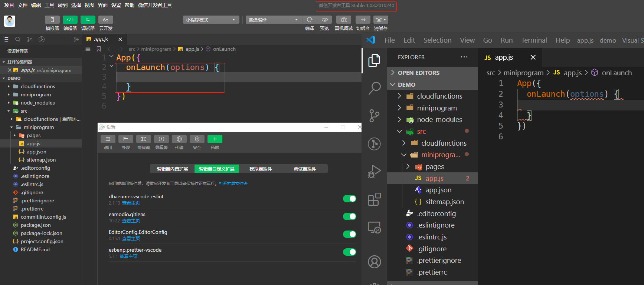Open the 云开发 cloud development panel

106,20
